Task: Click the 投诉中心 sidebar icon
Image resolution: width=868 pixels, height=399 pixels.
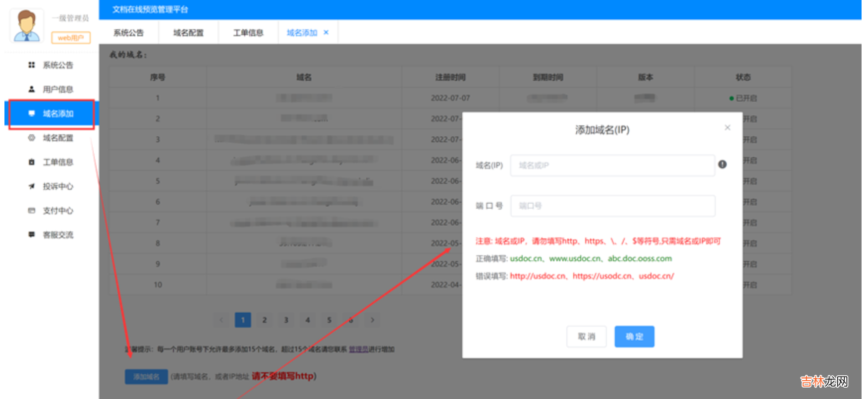Action: point(32,186)
